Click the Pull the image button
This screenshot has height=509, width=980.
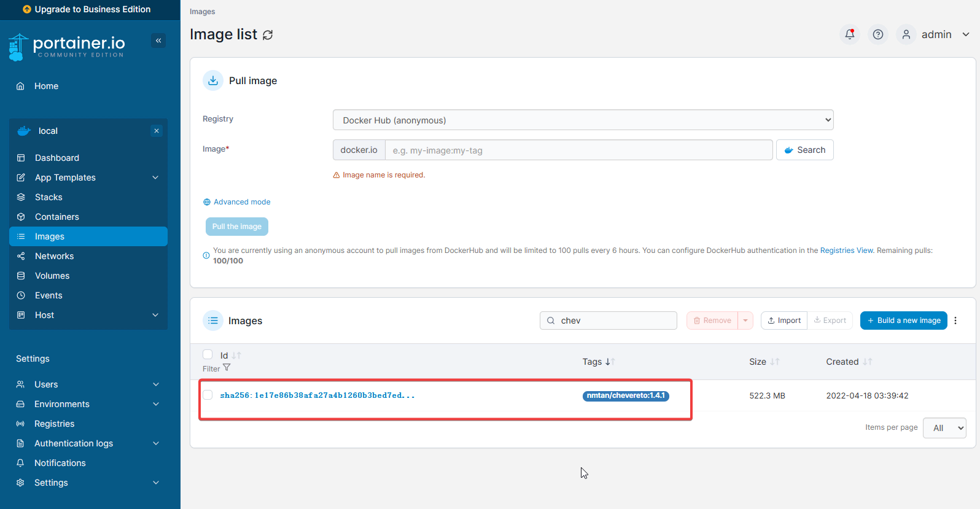[237, 227]
